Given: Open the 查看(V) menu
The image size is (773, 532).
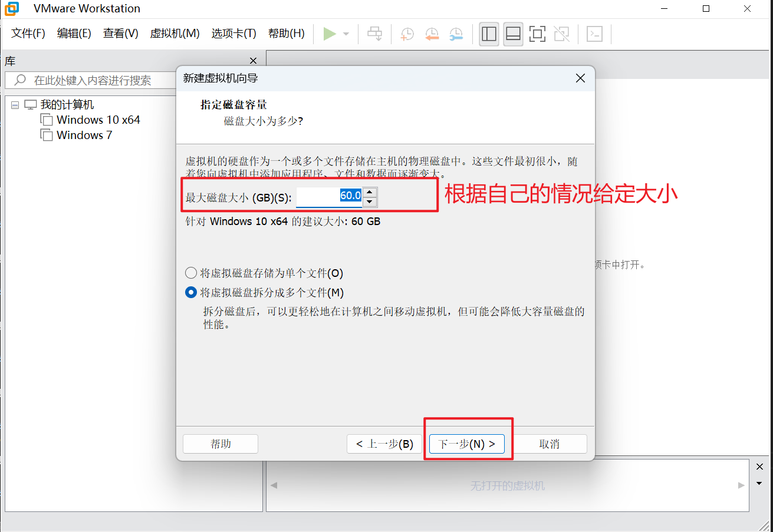Looking at the screenshot, I should click(121, 34).
